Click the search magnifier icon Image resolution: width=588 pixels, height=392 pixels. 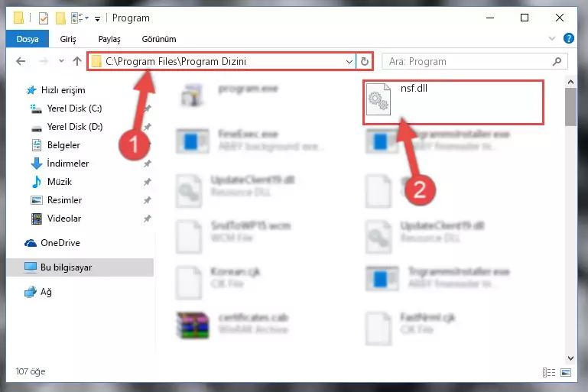point(557,61)
